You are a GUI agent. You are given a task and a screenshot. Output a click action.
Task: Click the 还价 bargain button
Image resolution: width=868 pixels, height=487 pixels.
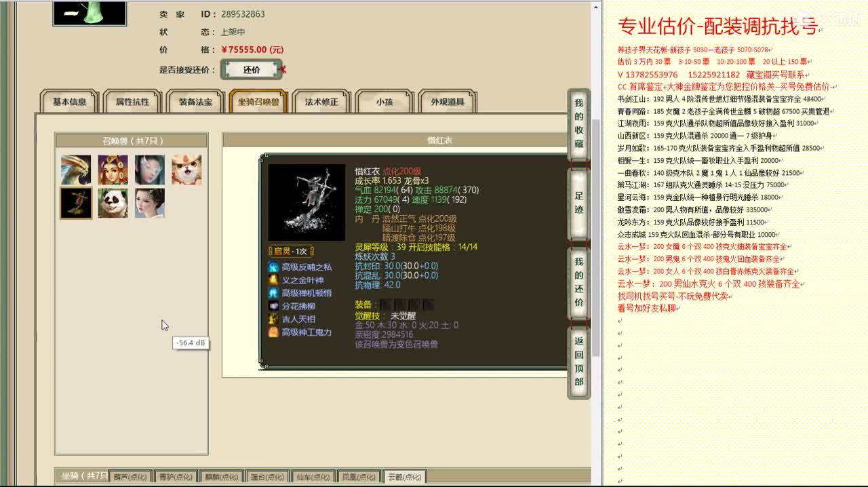pyautogui.click(x=251, y=69)
